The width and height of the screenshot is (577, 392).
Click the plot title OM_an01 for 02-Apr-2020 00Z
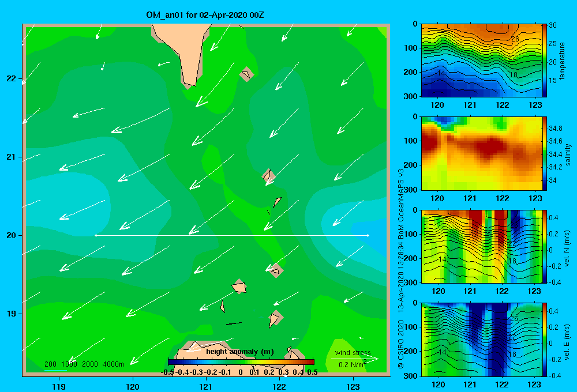click(205, 15)
